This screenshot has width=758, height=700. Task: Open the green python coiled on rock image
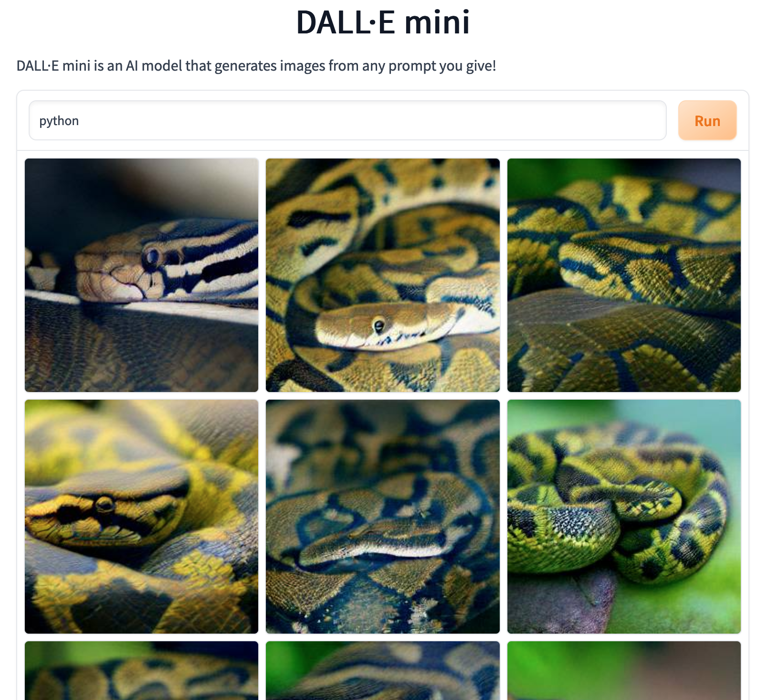pos(624,517)
